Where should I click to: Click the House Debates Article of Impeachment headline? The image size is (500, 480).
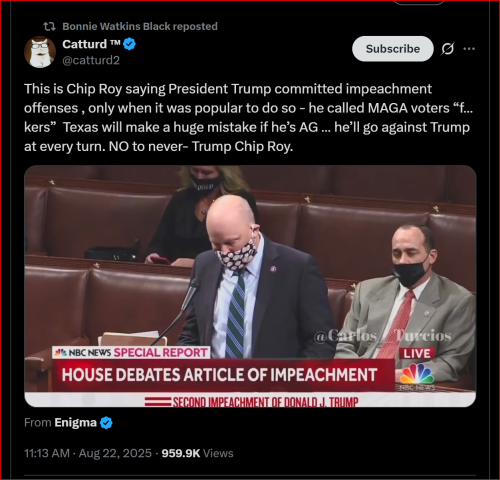point(219,375)
